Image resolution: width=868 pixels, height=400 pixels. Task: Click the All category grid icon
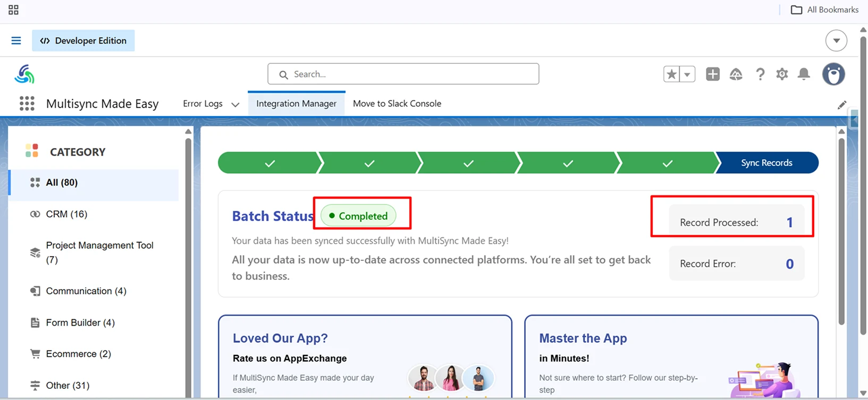35,183
